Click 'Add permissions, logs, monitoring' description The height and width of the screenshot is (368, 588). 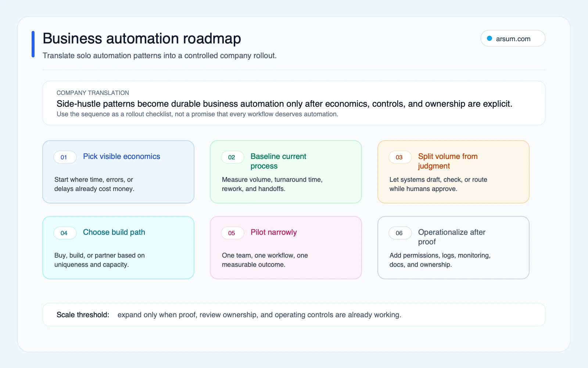tap(440, 260)
